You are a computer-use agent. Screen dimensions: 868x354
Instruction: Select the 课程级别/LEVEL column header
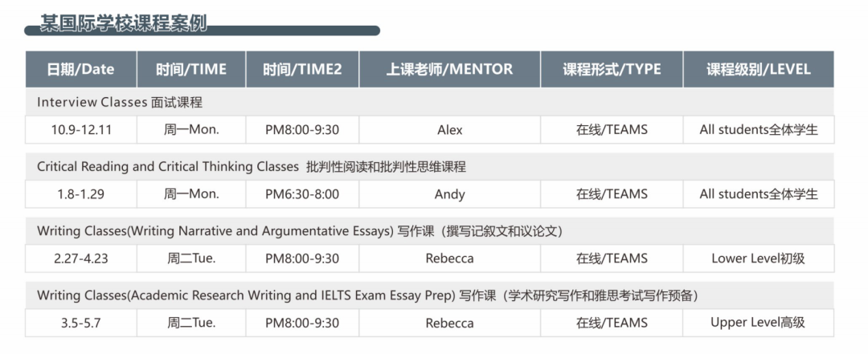tap(759, 69)
